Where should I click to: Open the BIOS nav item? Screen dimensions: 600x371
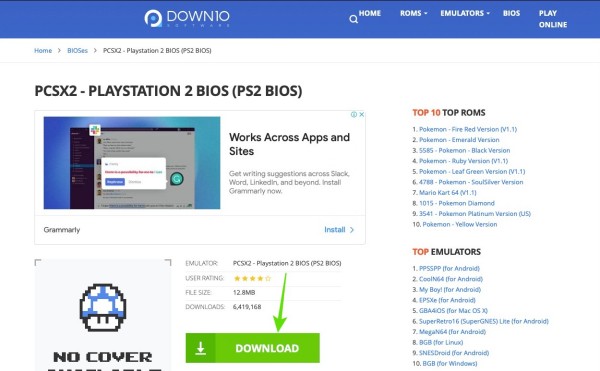511,13
